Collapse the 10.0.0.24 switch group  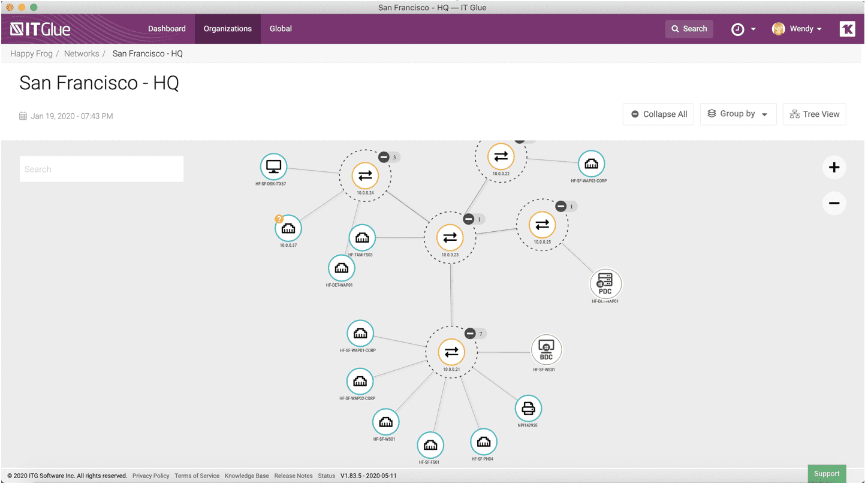(384, 157)
